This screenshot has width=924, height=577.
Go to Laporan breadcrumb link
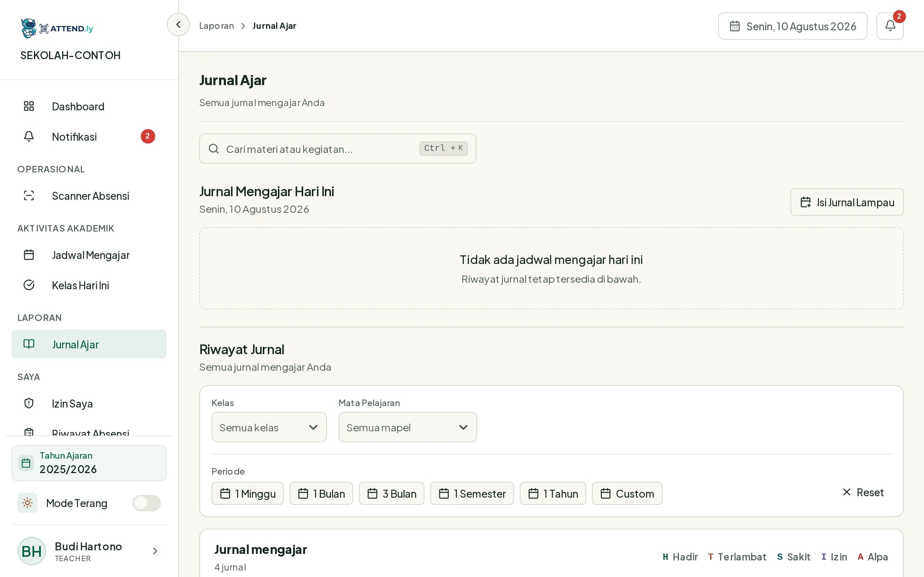pyautogui.click(x=217, y=26)
